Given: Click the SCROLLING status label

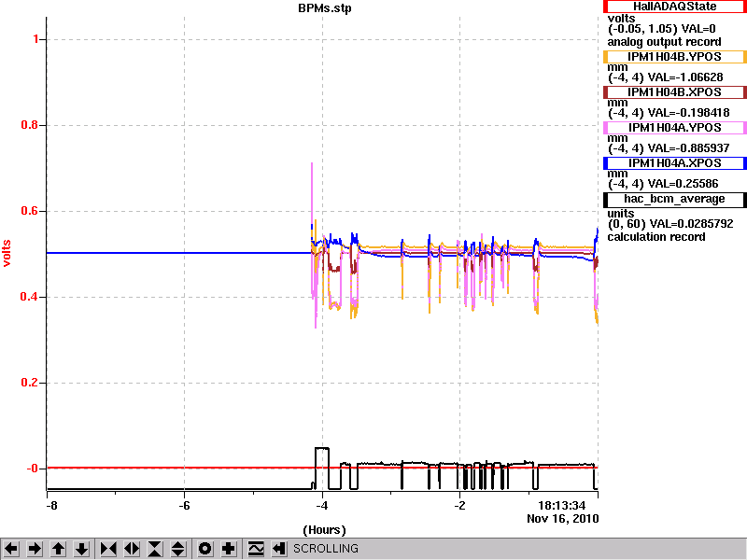Looking at the screenshot, I should click(x=326, y=549).
